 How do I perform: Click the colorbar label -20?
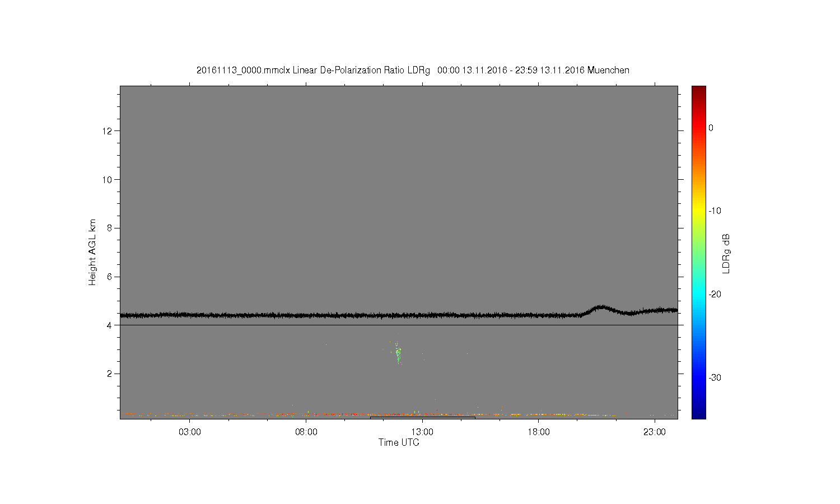coord(715,295)
